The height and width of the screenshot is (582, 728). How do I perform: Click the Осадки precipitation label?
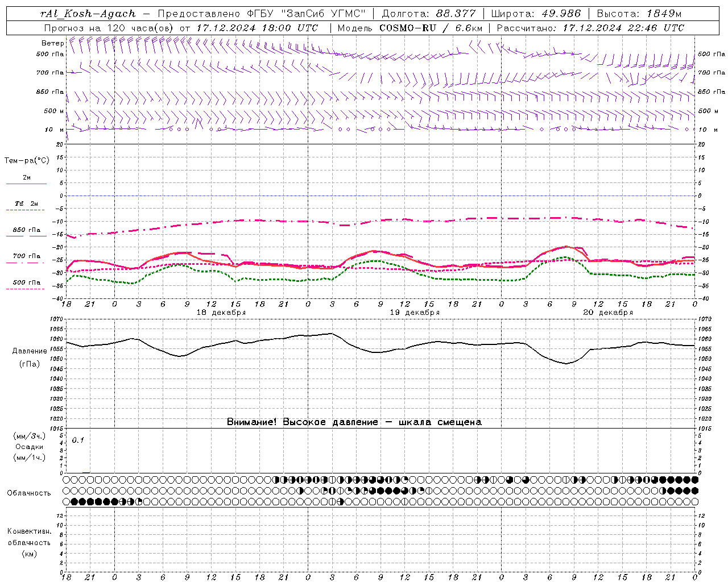pos(30,447)
